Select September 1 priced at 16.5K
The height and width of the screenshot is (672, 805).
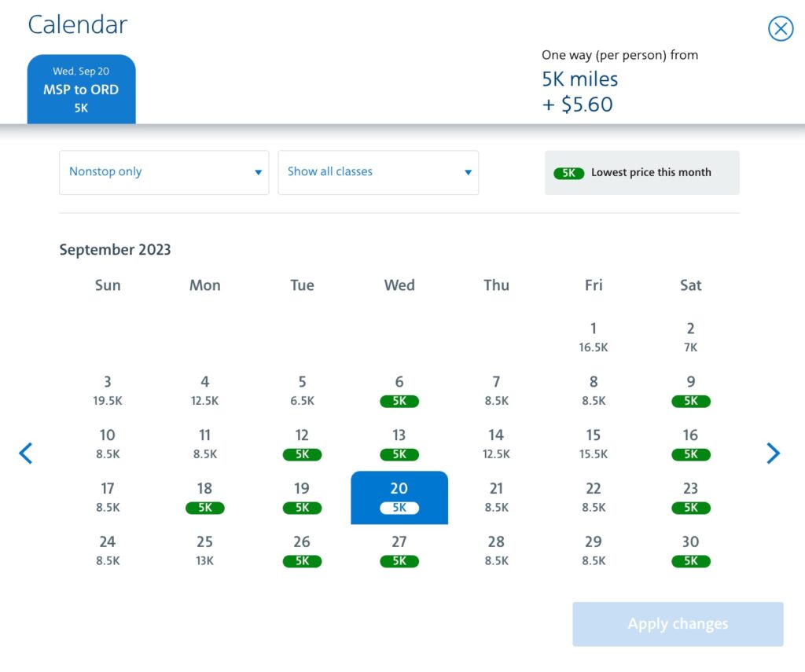pyautogui.click(x=594, y=336)
